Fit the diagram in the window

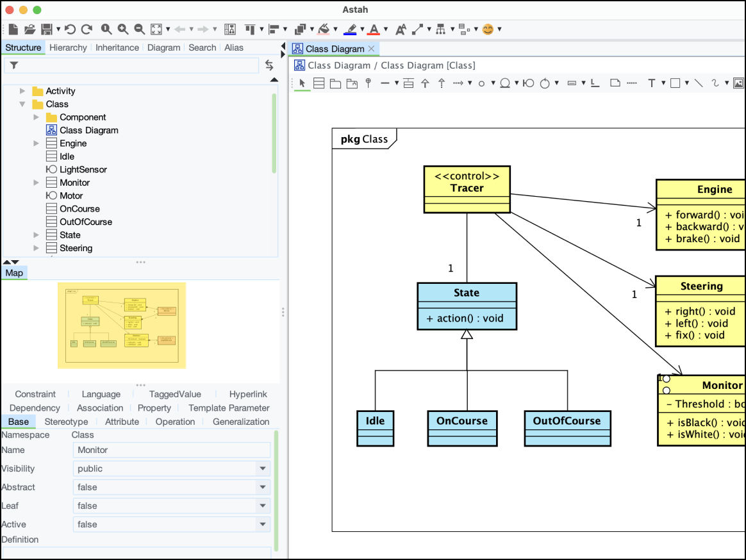tap(156, 29)
